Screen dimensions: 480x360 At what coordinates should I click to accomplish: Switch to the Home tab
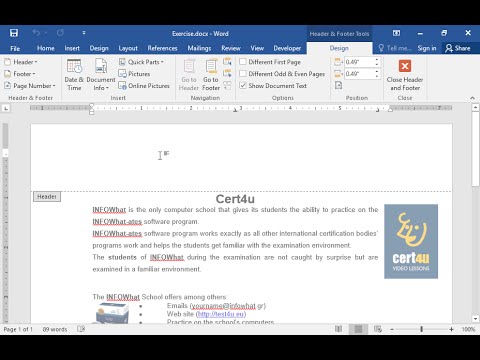[46, 48]
